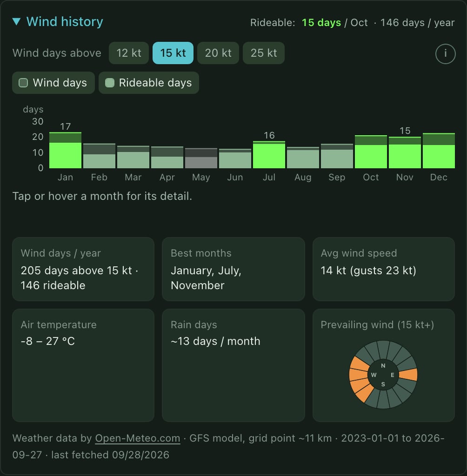The height and width of the screenshot is (476, 467).
Task: Click the November bar in the chart
Action: click(x=405, y=152)
